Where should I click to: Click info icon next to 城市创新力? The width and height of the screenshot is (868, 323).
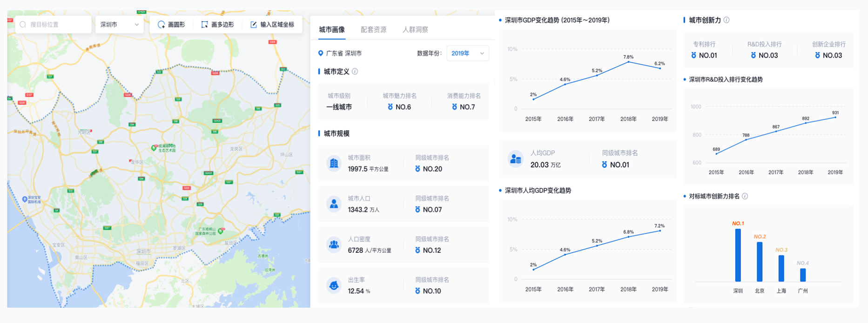click(727, 20)
